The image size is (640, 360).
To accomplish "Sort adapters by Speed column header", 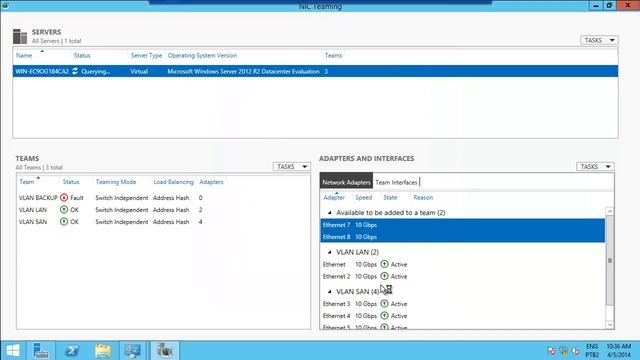I will (363, 198).
